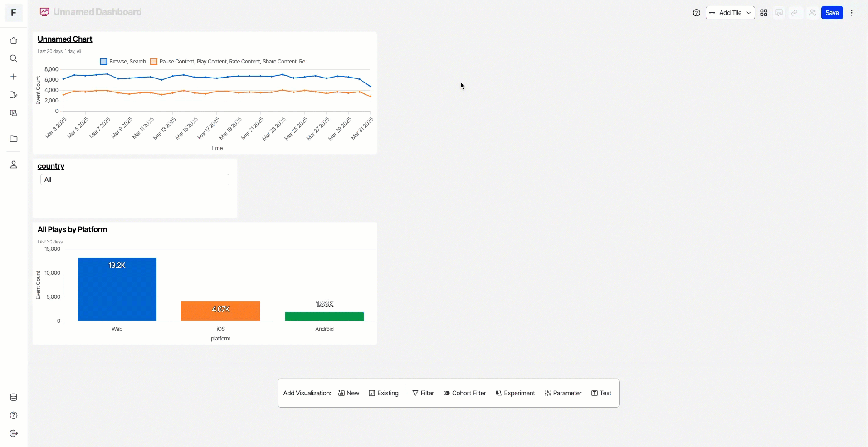Click the green Android bar
This screenshot has width=868, height=447.
(325, 316)
